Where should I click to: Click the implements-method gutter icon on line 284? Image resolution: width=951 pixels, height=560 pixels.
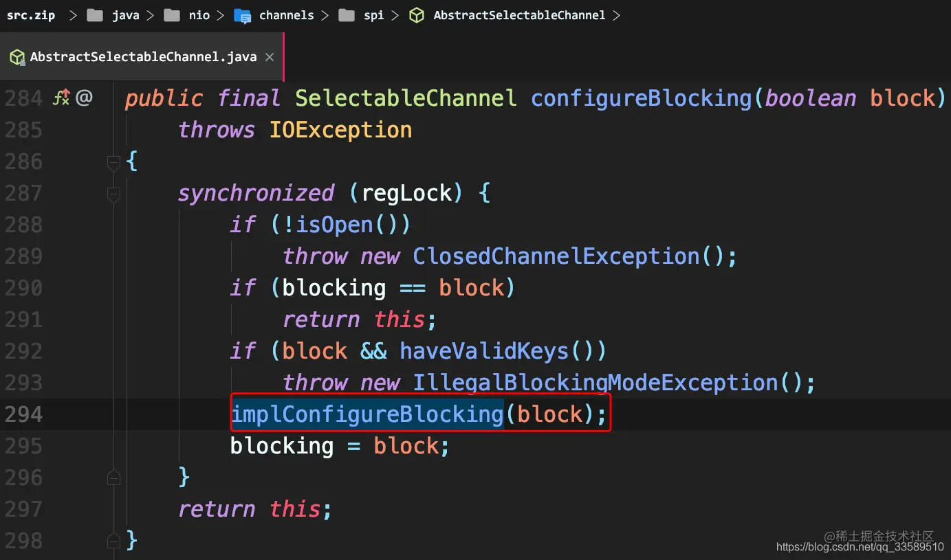click(62, 98)
